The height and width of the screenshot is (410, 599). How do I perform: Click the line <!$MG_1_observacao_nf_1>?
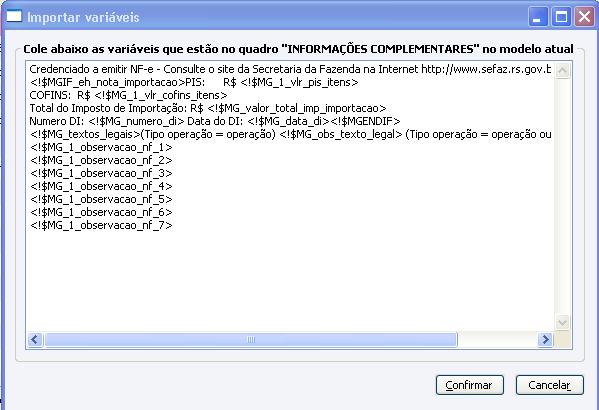point(101,147)
